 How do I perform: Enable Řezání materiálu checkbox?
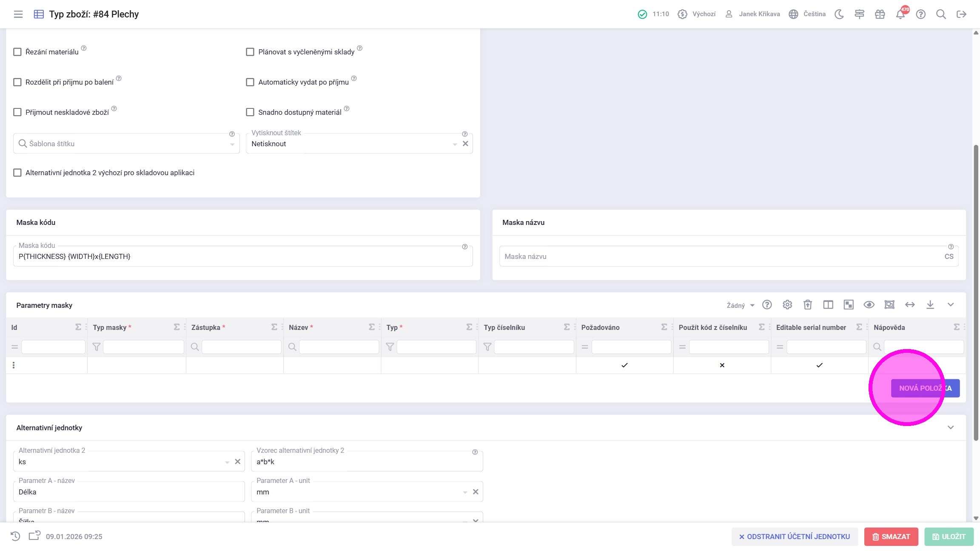17,52
